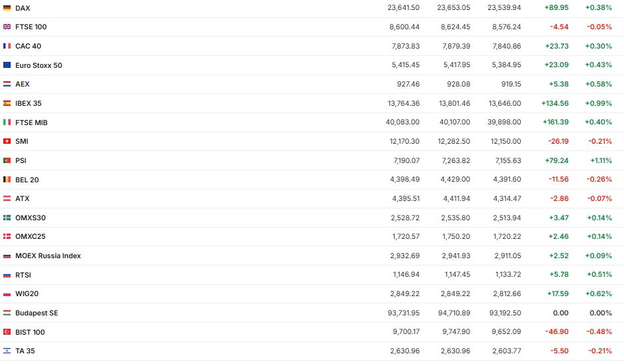Open the MOEX Russia Index link
Image resolution: width=624 pixels, height=364 pixels.
(x=48, y=256)
